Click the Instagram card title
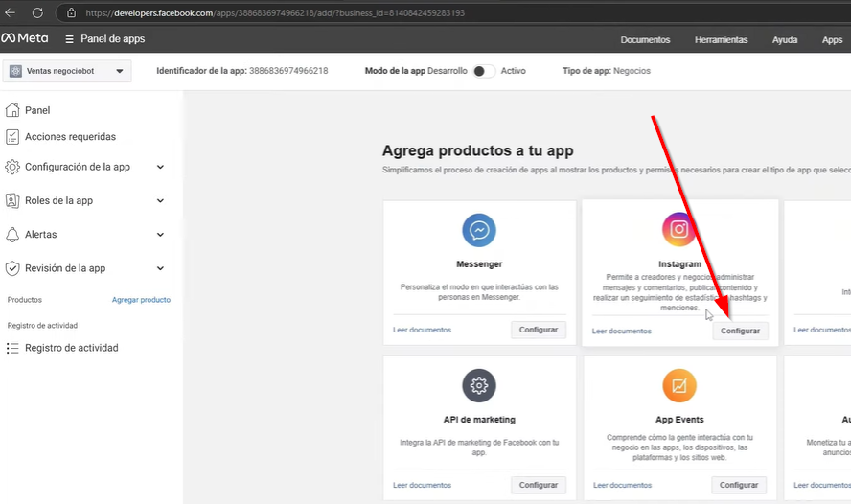The height and width of the screenshot is (504, 851). pos(679,264)
